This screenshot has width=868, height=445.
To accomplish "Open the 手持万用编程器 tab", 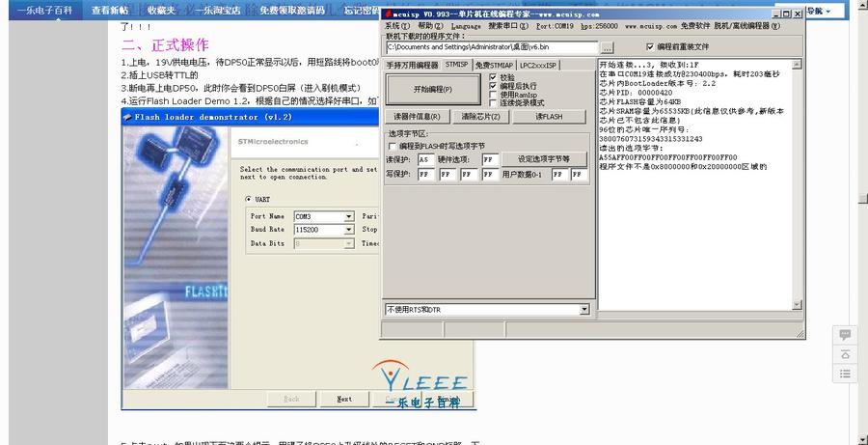I will pos(412,65).
